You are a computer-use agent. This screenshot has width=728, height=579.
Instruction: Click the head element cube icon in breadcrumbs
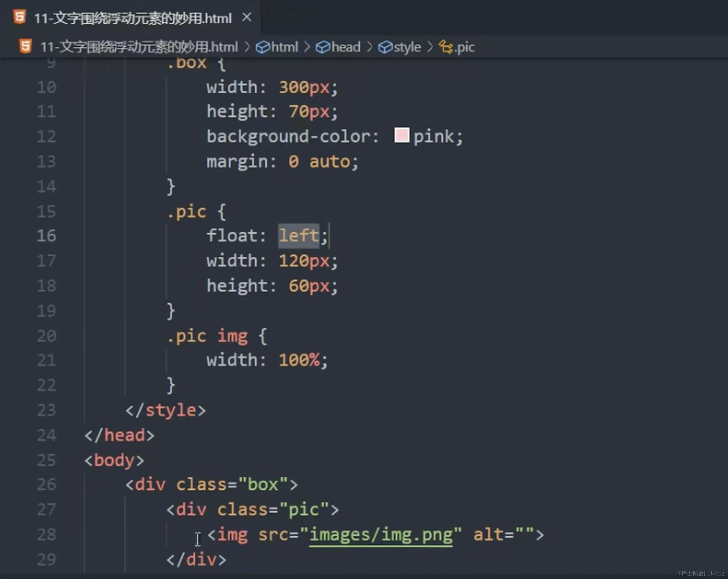[x=323, y=47]
